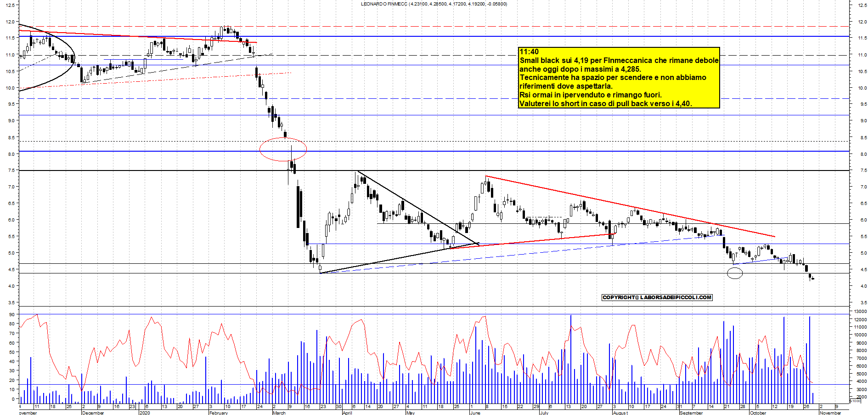Click the "August" label on the time axis

click(620, 413)
